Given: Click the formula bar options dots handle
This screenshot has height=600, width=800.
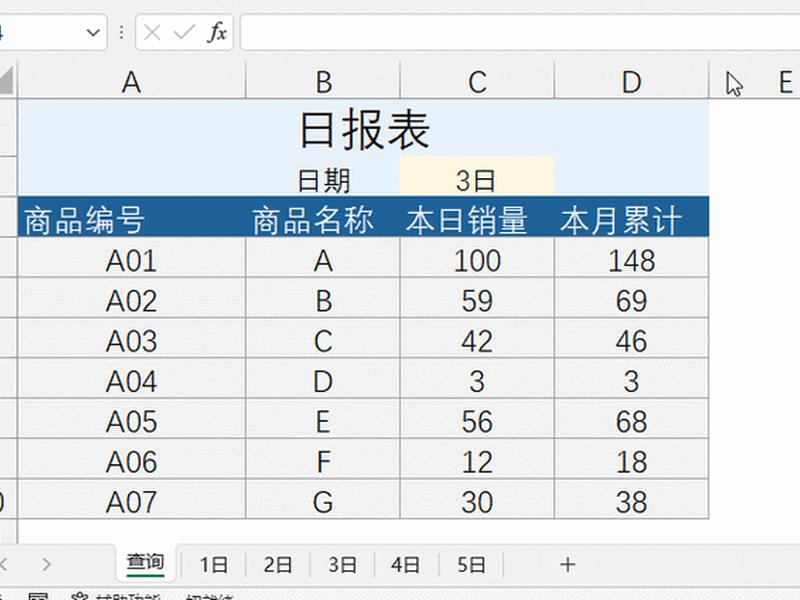Looking at the screenshot, I should pyautogui.click(x=121, y=33).
